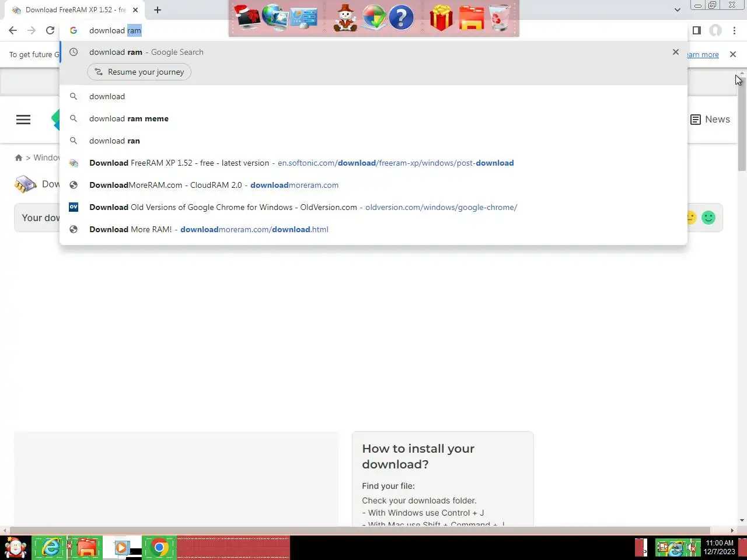The image size is (747, 560).
Task: Open Old Versions of Google Chrome suggestion
Action: click(373, 207)
